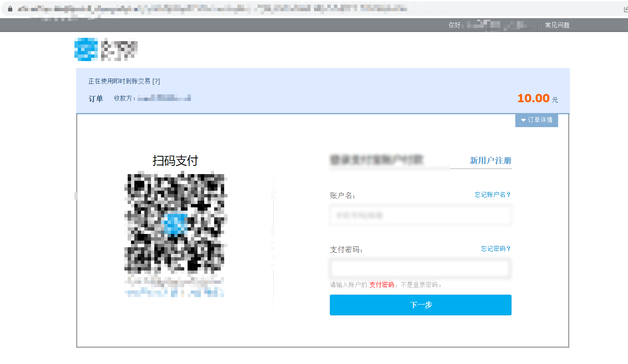Expand the 订单详情 dropdown
Viewport: 628px width, 364px height.
537,120
